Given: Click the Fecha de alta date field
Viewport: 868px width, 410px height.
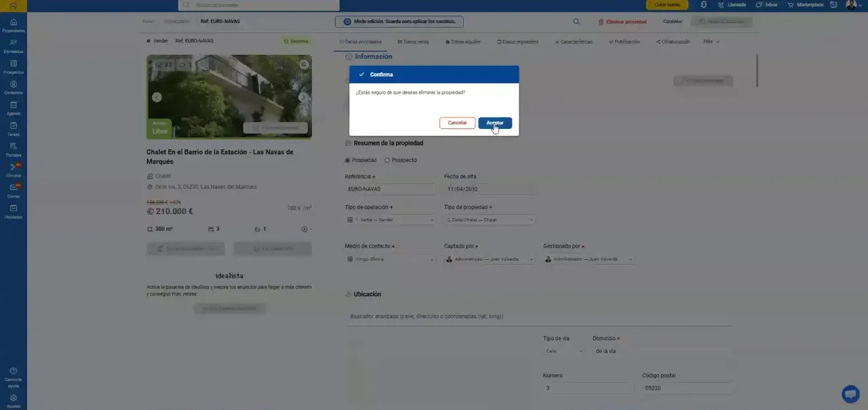Looking at the screenshot, I should click(489, 189).
